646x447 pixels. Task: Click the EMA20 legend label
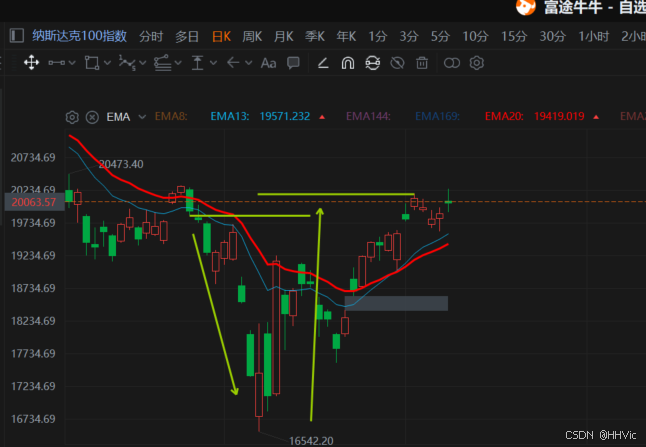[x=504, y=117]
